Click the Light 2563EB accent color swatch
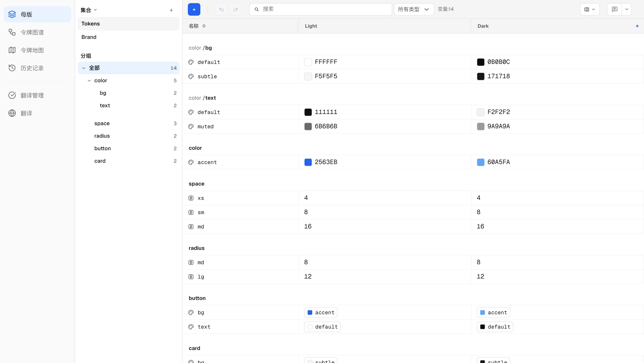Viewport: 644px width, 363px height. [x=308, y=162]
